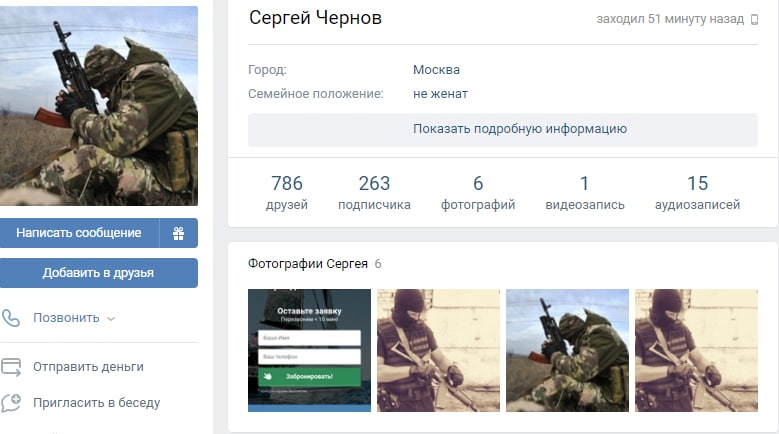Click the Написать сообщение button
This screenshot has width=779, height=434.
79,233
